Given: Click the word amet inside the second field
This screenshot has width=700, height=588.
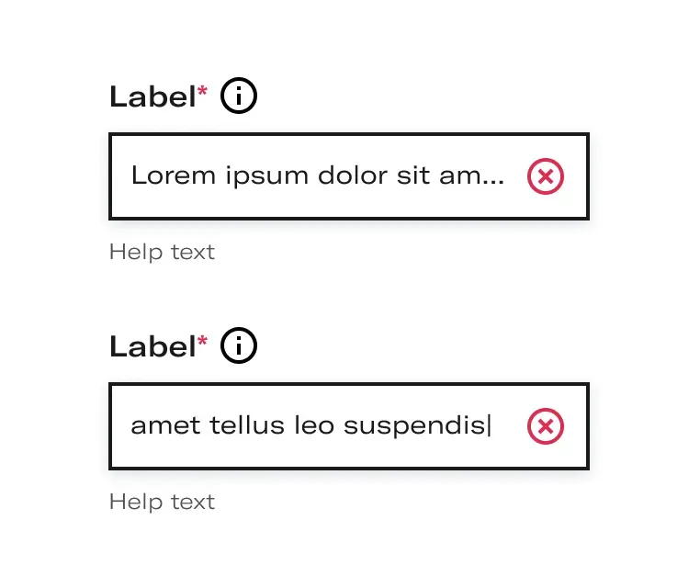Looking at the screenshot, I should (x=165, y=426).
